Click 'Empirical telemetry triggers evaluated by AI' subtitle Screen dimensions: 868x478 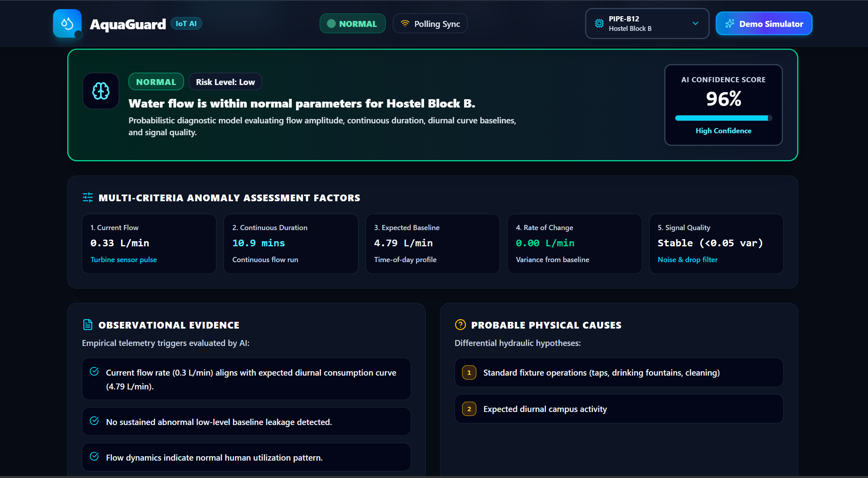[x=166, y=343]
